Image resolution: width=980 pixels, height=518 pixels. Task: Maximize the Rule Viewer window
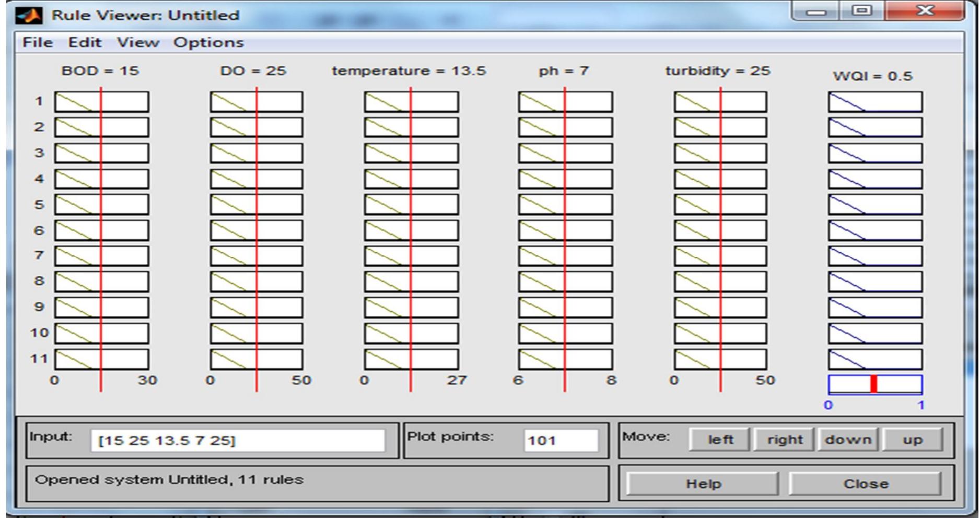tap(862, 10)
